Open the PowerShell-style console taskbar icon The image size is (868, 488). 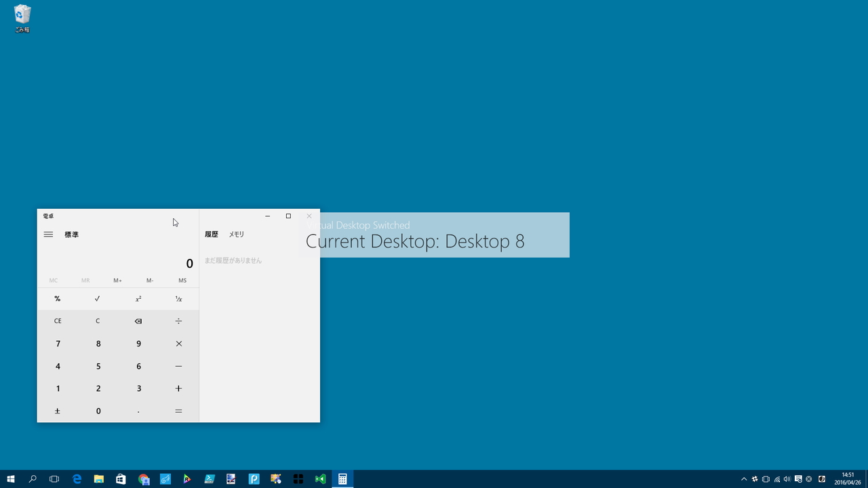coord(210,479)
